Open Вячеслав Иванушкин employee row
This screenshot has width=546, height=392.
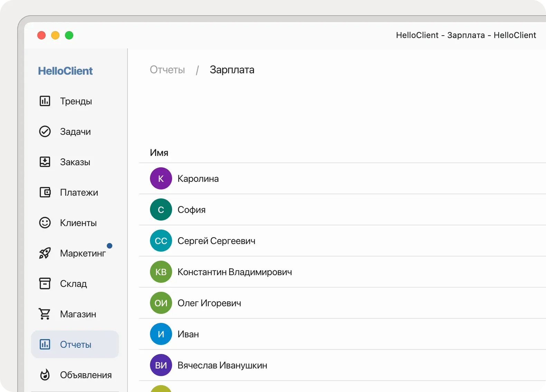pos(222,365)
